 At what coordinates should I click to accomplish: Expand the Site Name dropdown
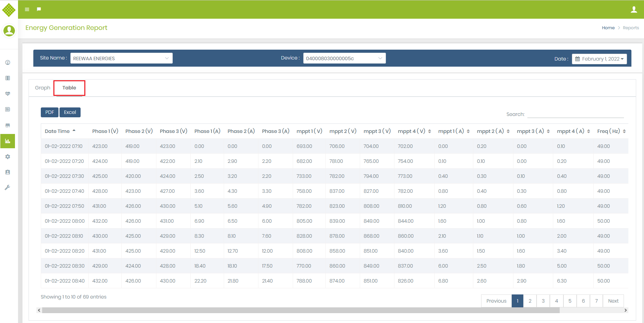point(121,58)
